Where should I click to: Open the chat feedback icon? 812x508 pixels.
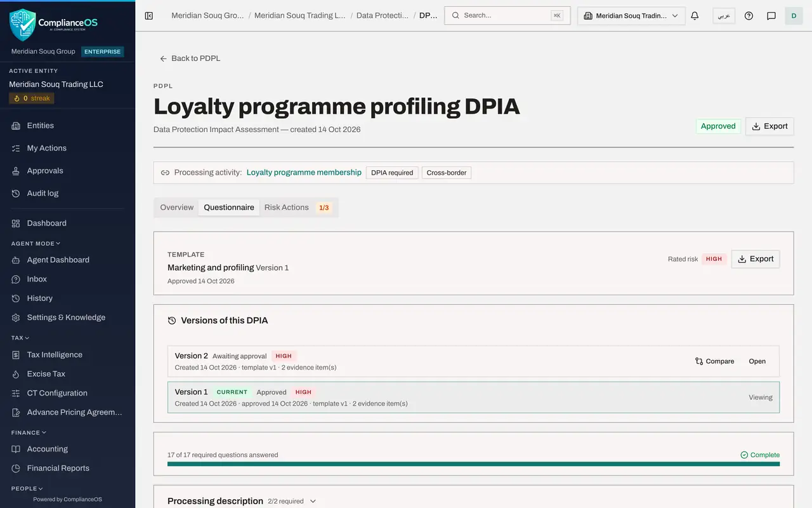point(771,16)
